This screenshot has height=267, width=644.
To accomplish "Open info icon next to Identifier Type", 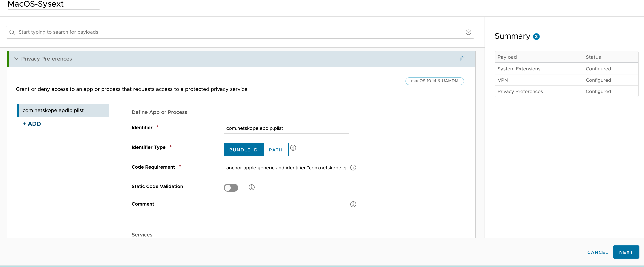I will pyautogui.click(x=293, y=148).
